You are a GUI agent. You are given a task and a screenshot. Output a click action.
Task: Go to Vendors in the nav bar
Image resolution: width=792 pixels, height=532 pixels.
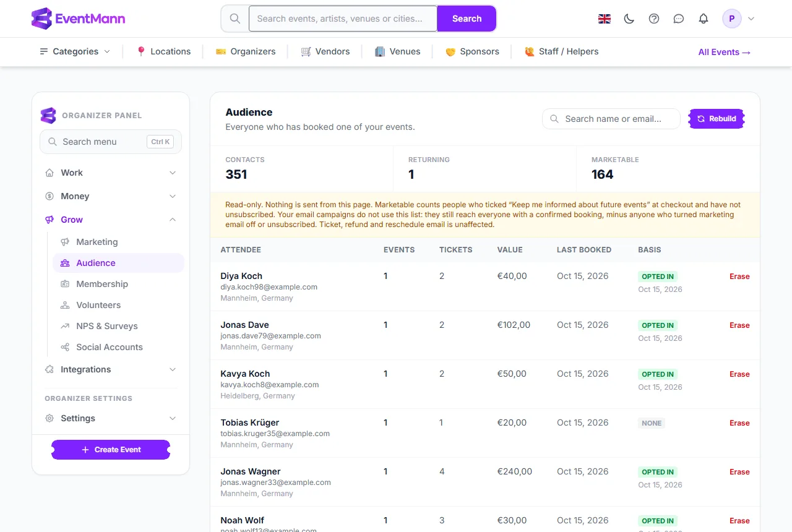(x=325, y=51)
